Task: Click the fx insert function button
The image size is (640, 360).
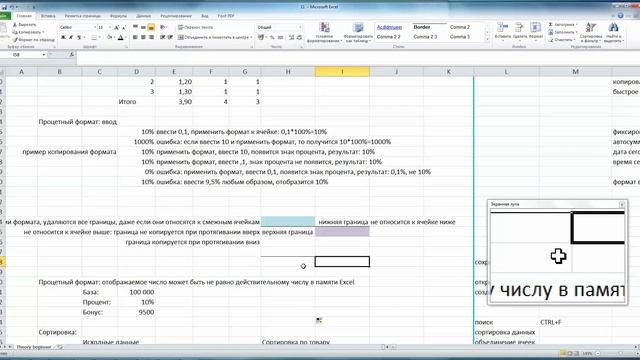Action: tap(72, 54)
